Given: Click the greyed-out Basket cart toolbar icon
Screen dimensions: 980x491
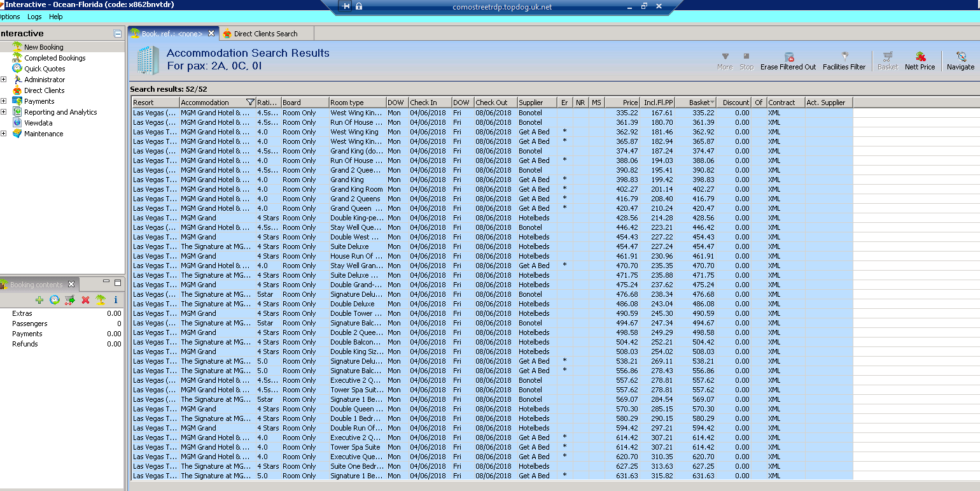Looking at the screenshot, I should pyautogui.click(x=888, y=57).
